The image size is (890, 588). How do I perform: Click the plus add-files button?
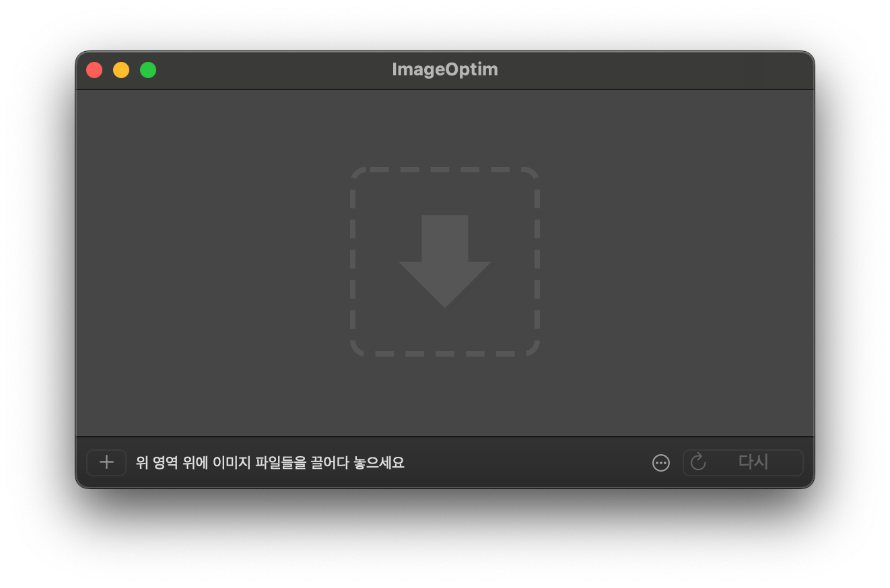pos(106,463)
